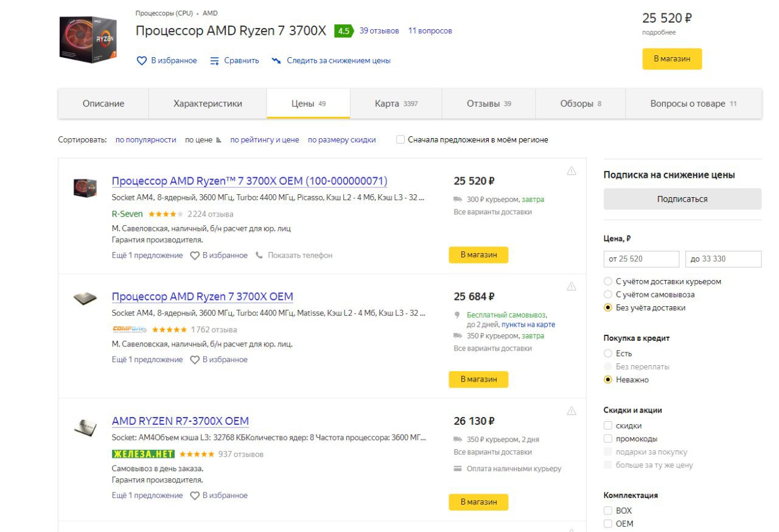Switch to the 'Описание' tab
779x532 pixels.
tap(103, 103)
